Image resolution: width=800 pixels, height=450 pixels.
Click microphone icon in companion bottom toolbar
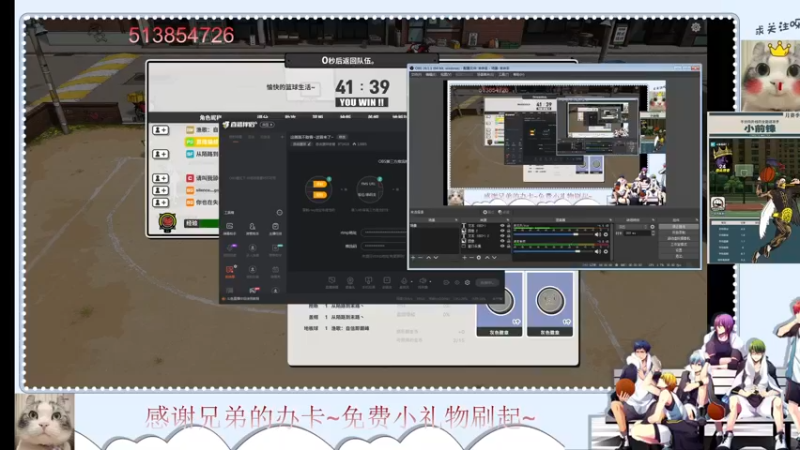tap(404, 283)
